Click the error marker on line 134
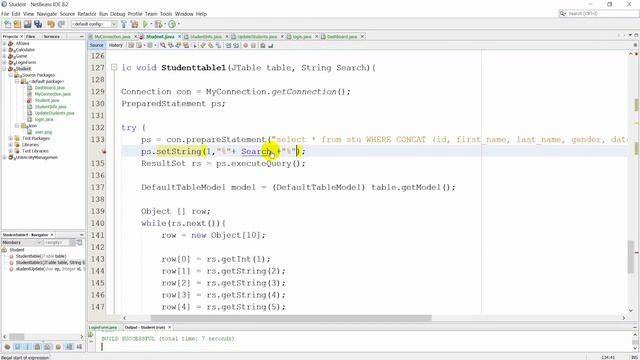 [103, 151]
